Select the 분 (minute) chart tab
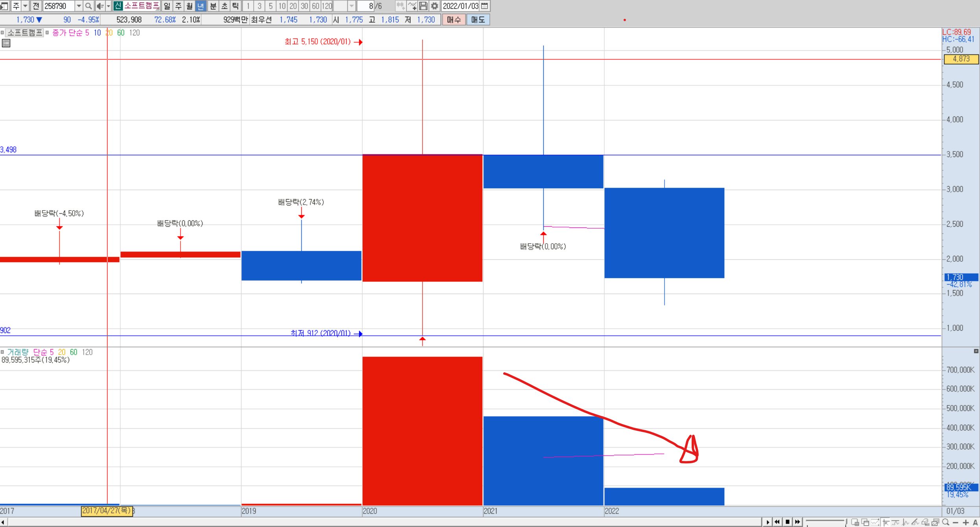The image size is (980, 527). 213,6
